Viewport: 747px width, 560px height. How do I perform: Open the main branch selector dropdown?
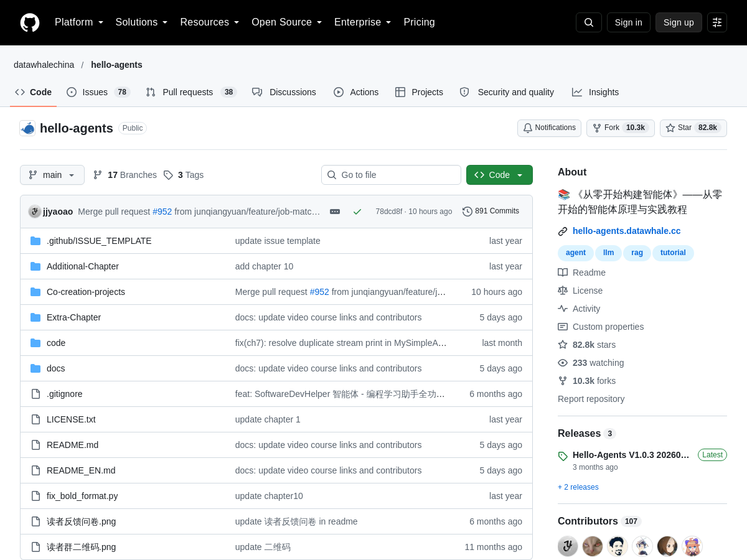tap(52, 175)
